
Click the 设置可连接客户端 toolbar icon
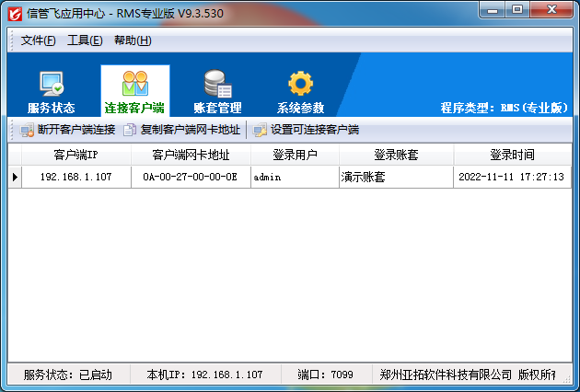click(261, 130)
